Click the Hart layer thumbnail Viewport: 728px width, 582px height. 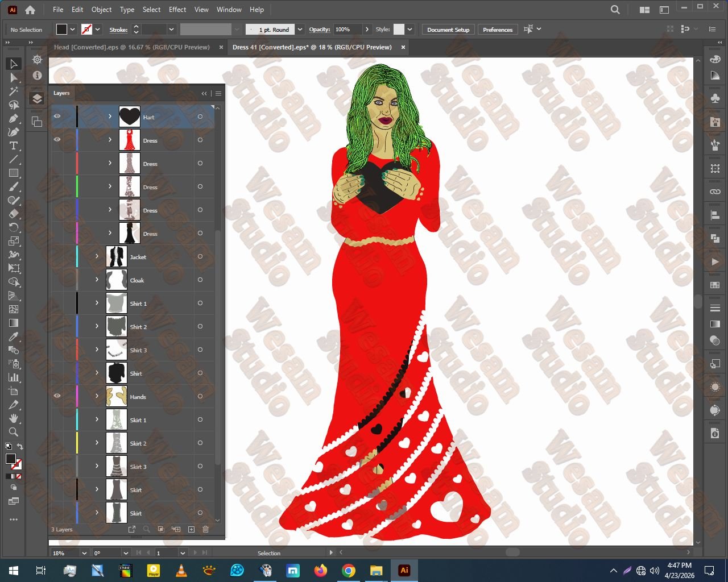[130, 117]
